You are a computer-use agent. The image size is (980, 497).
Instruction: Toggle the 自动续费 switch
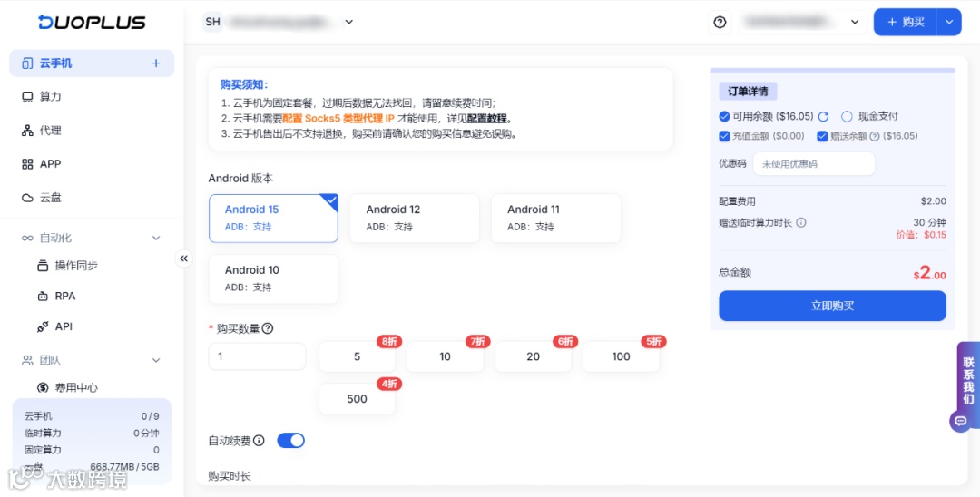(290, 441)
